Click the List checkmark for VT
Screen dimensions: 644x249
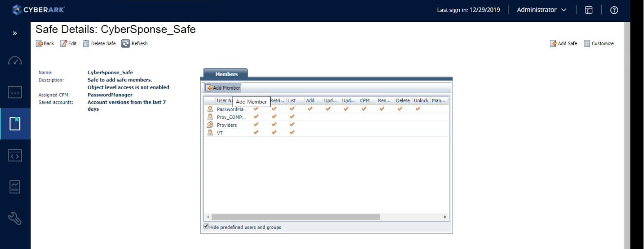coord(292,133)
